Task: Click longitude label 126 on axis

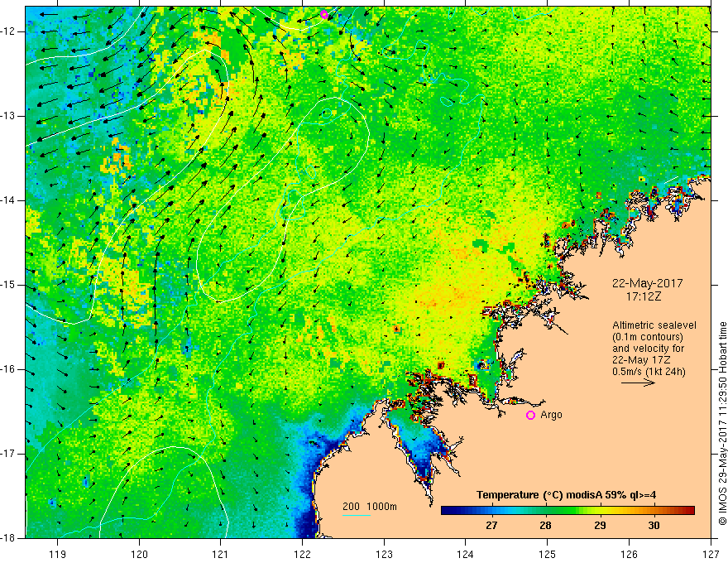Action: (x=629, y=554)
